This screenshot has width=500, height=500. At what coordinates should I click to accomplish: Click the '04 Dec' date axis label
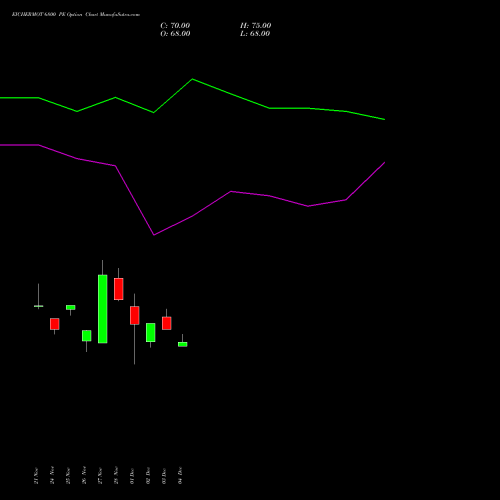[x=180, y=475]
